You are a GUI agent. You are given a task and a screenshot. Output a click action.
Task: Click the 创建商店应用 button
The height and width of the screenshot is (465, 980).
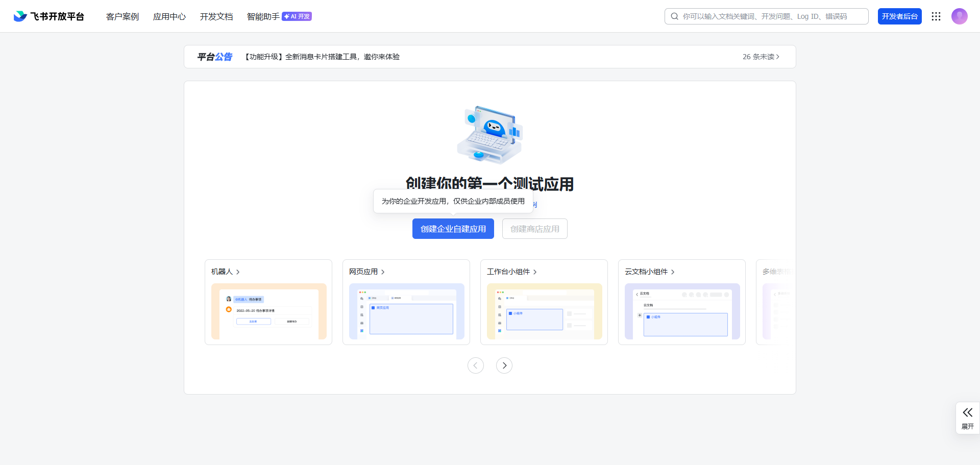click(534, 228)
